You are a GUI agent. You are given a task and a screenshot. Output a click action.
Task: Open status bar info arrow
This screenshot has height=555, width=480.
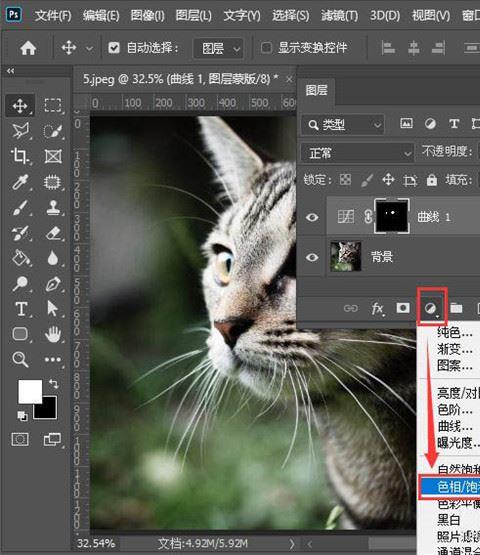[292, 543]
